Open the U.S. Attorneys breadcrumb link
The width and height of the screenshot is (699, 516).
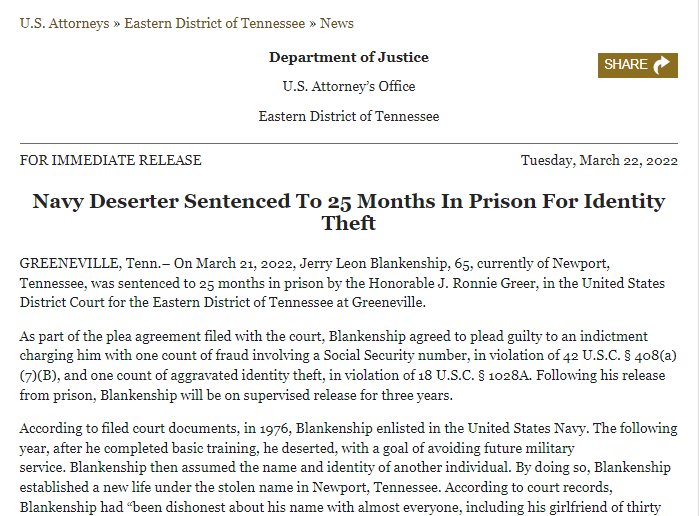(x=64, y=23)
